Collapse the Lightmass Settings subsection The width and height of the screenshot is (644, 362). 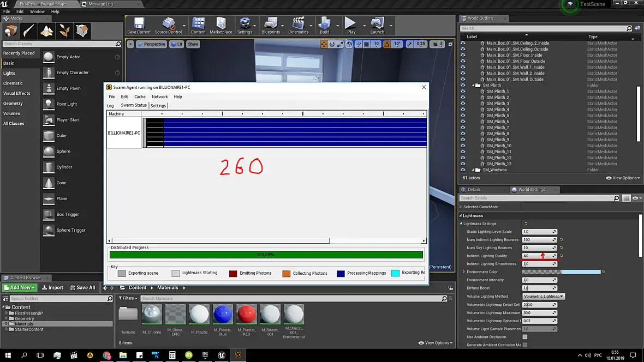[x=461, y=224]
